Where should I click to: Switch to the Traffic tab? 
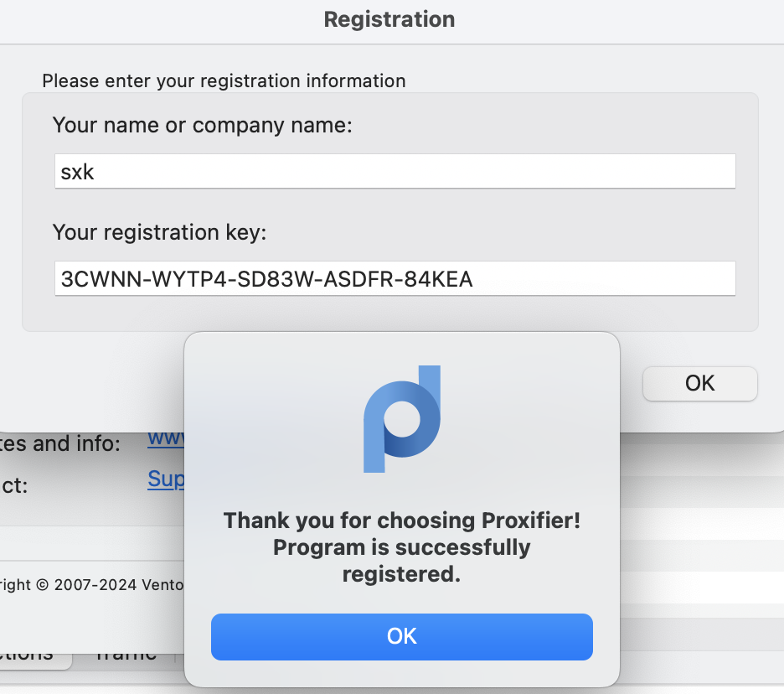[x=126, y=655]
